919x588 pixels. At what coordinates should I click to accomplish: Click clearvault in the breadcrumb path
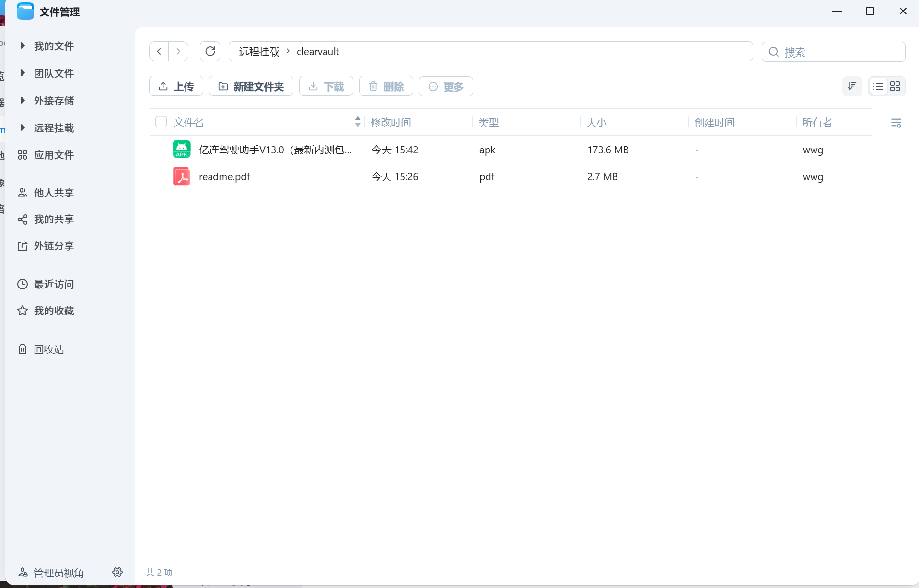coord(318,52)
